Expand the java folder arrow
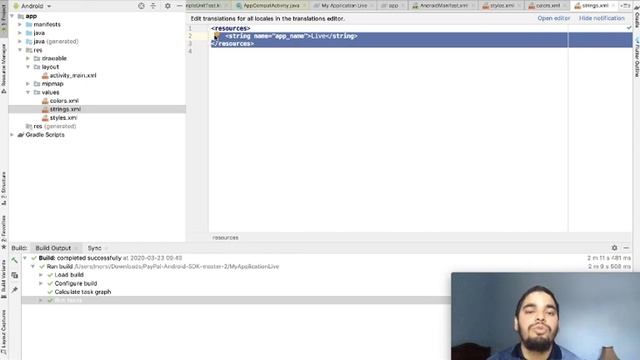 click(20, 33)
